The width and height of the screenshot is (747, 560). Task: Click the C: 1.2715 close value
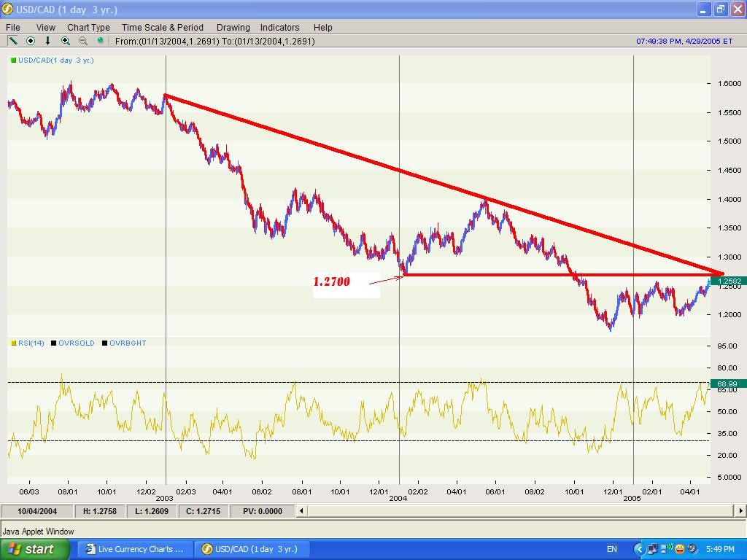click(203, 511)
